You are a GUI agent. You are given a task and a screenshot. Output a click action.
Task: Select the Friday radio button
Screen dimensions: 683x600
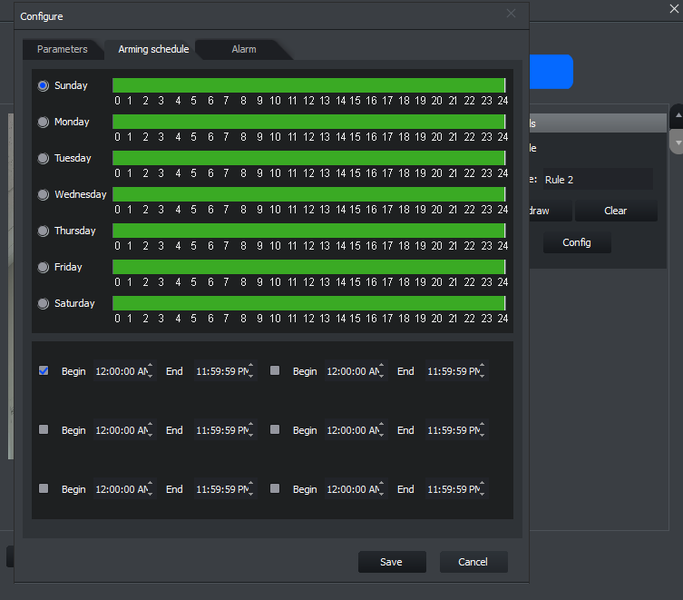point(43,268)
